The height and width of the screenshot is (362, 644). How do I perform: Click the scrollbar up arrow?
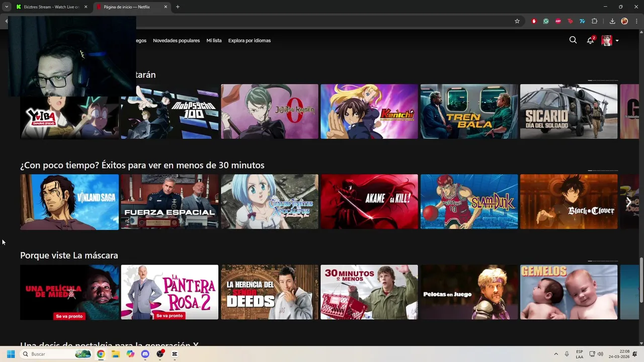point(641,33)
